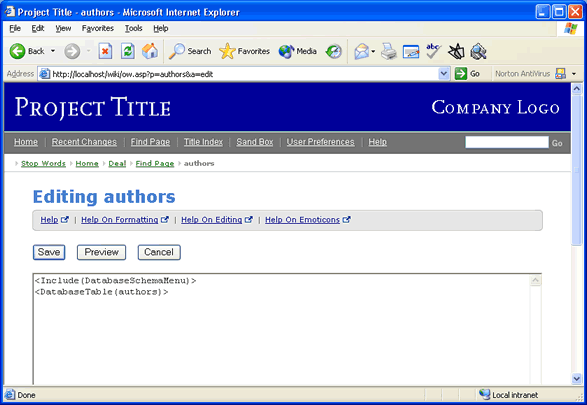Open the File menu
Image resolution: width=587 pixels, height=405 pixels.
pyautogui.click(x=15, y=28)
